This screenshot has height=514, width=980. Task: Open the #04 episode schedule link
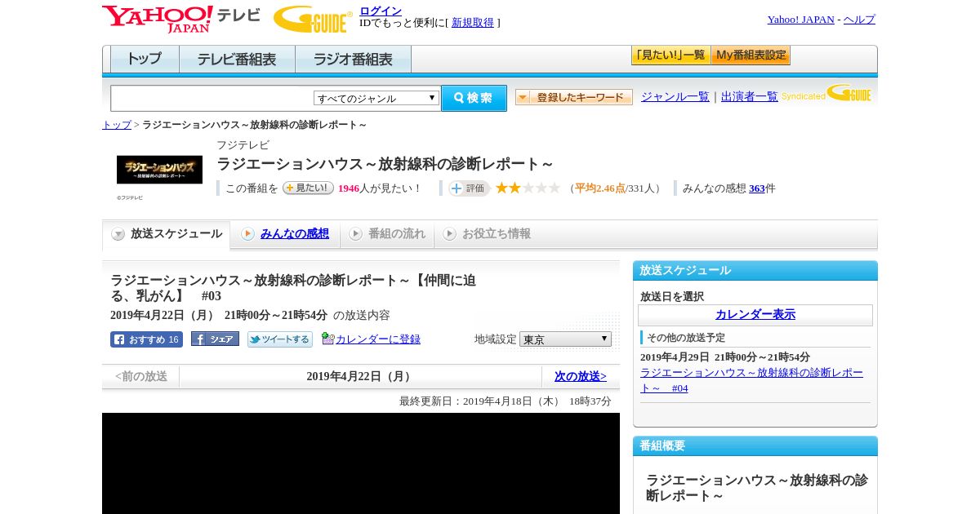click(x=751, y=380)
